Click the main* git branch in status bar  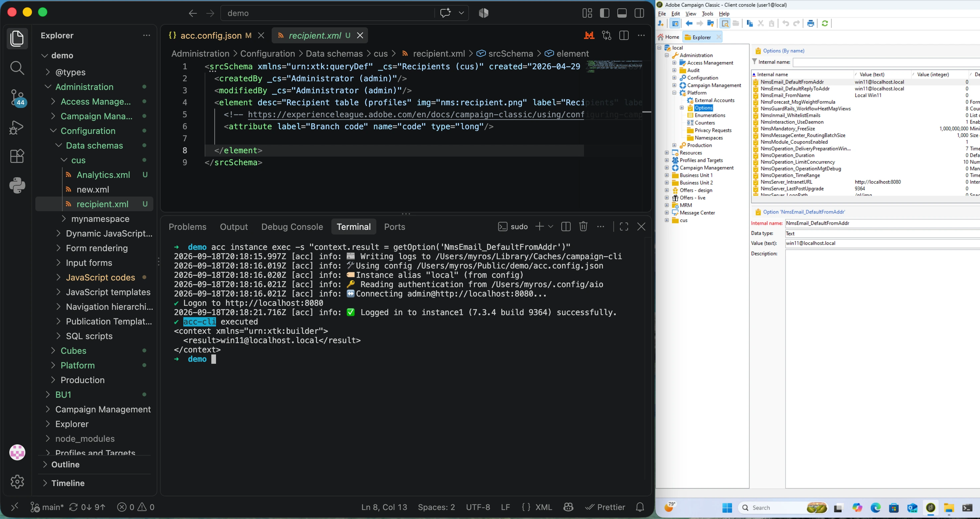(48, 507)
